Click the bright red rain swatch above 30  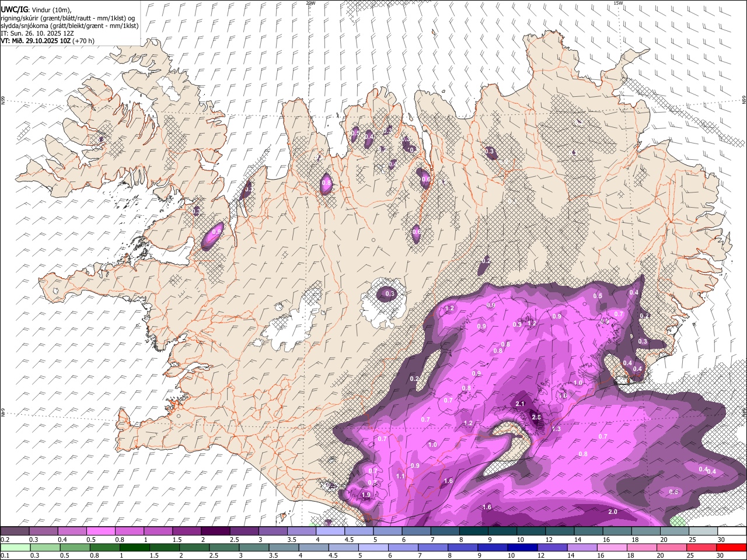tap(731, 547)
